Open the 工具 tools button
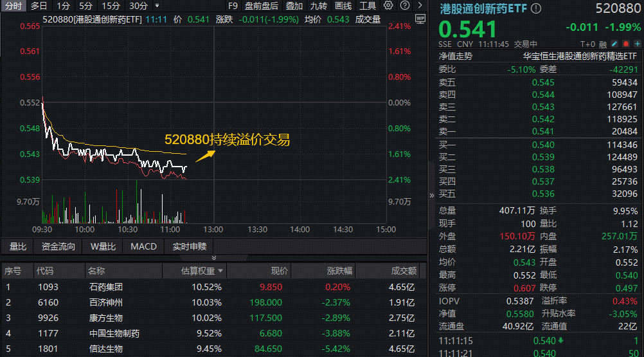Screen dimensions: 644x357 pyautogui.click(x=367, y=6)
